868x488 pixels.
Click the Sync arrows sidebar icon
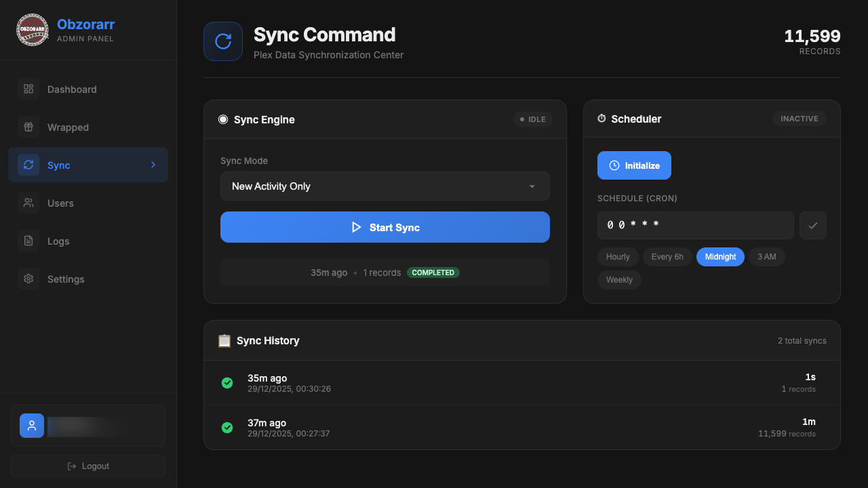[28, 165]
